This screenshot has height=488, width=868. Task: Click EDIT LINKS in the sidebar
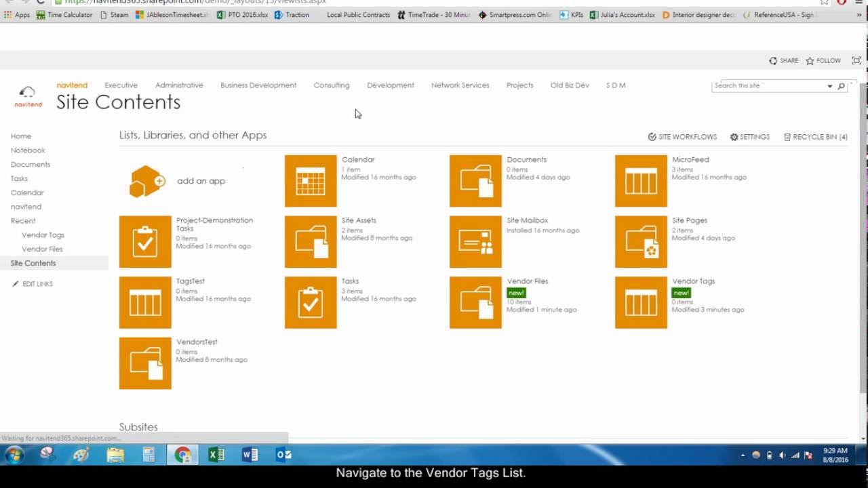coord(33,283)
